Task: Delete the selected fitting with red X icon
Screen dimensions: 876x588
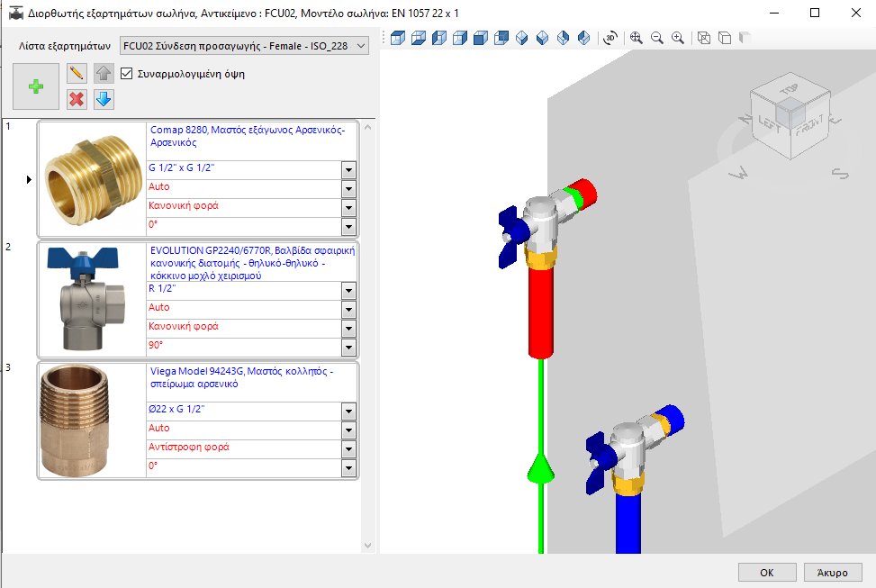Action: pyautogui.click(x=77, y=99)
